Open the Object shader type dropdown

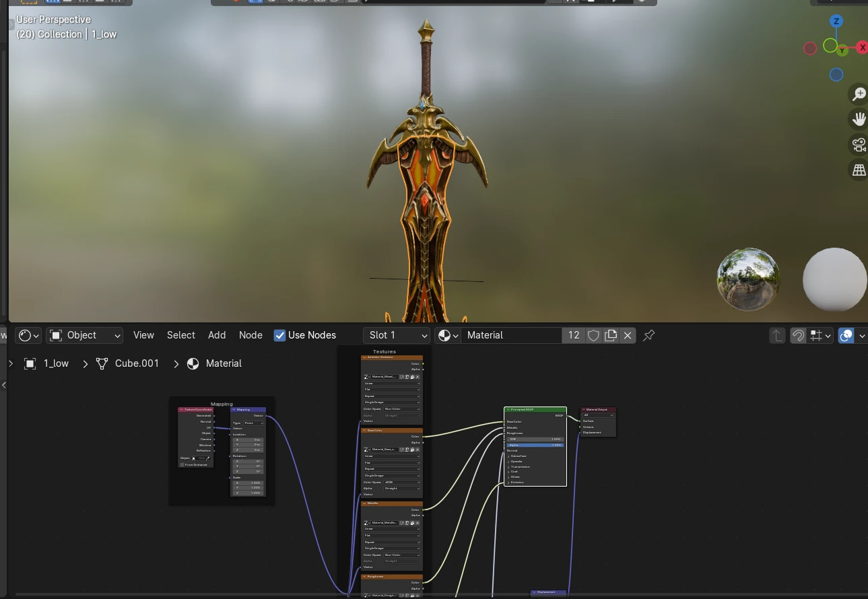point(85,335)
